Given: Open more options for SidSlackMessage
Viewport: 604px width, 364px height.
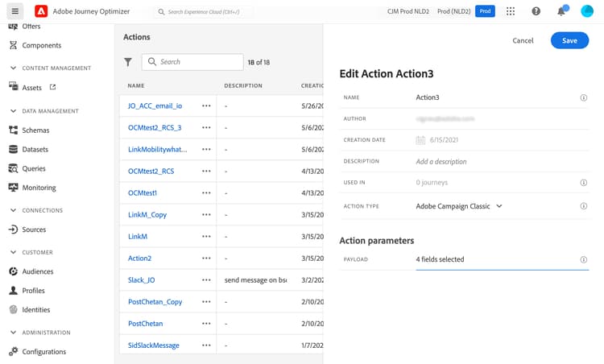Looking at the screenshot, I should (206, 345).
